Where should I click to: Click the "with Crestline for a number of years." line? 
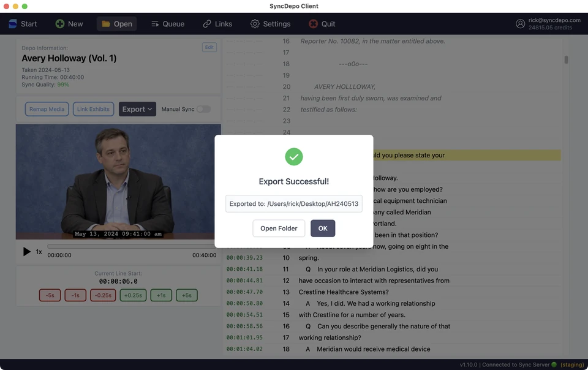[x=352, y=315]
